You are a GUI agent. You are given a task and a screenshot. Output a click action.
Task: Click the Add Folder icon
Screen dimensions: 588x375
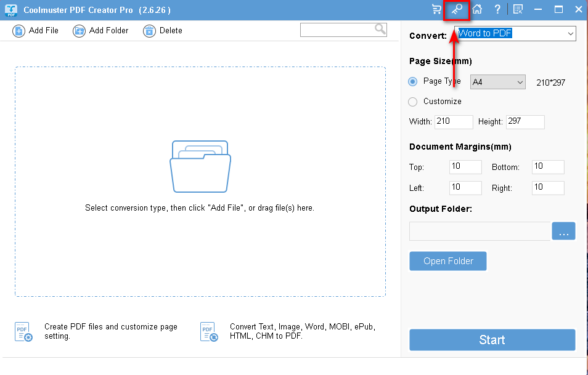coord(79,31)
